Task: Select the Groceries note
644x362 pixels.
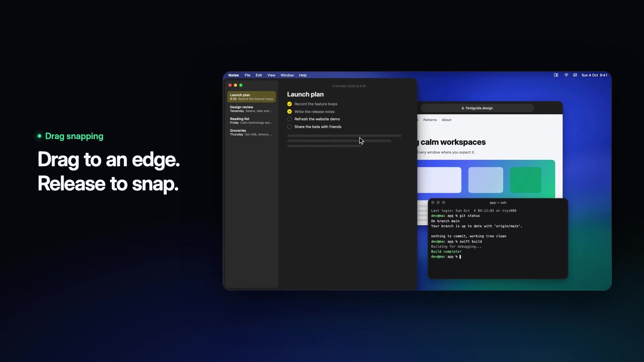Action: click(x=252, y=132)
